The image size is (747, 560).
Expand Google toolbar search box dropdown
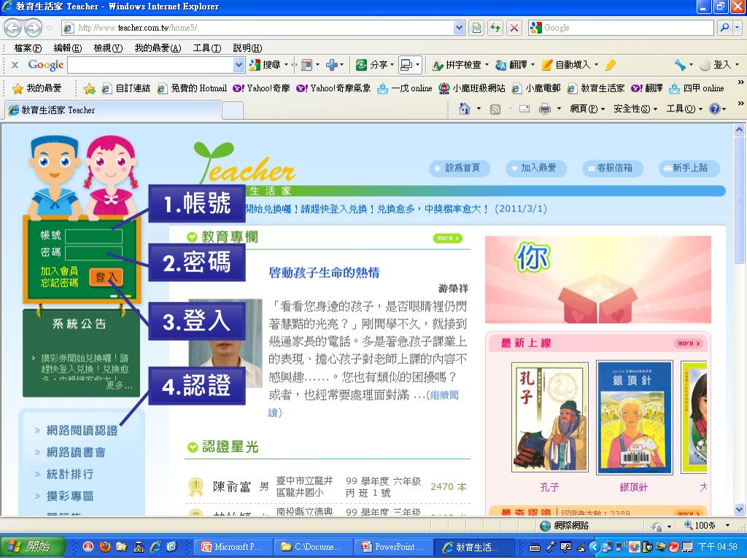tap(239, 65)
